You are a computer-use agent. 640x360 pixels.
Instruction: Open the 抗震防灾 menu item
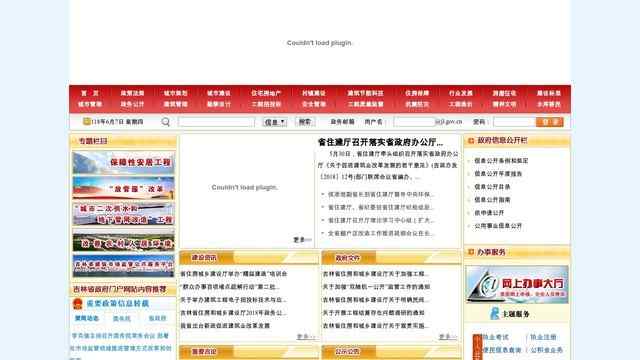pos(417,104)
